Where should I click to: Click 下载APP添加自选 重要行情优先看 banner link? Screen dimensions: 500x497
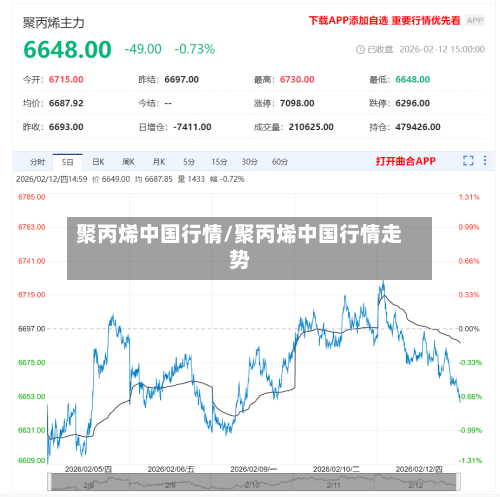[x=384, y=21]
